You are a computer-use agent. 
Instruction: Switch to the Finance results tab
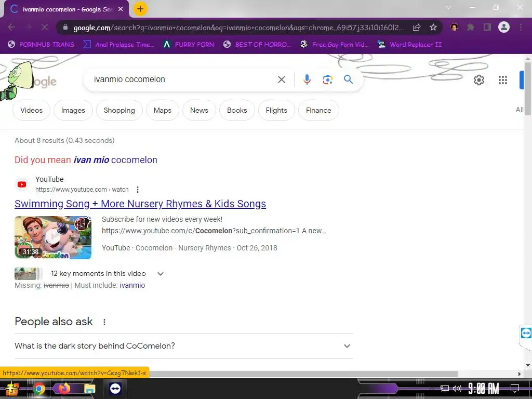coord(318,110)
